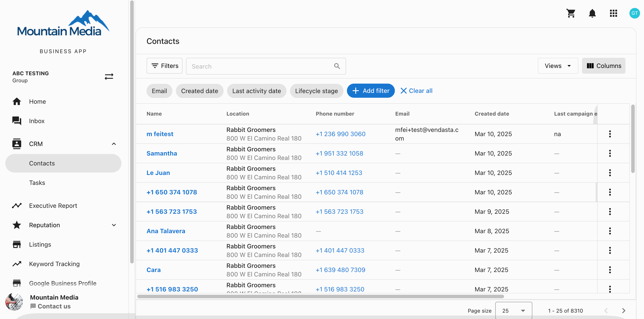Open row actions for Ana Talavera
The image size is (644, 319).
click(x=610, y=231)
